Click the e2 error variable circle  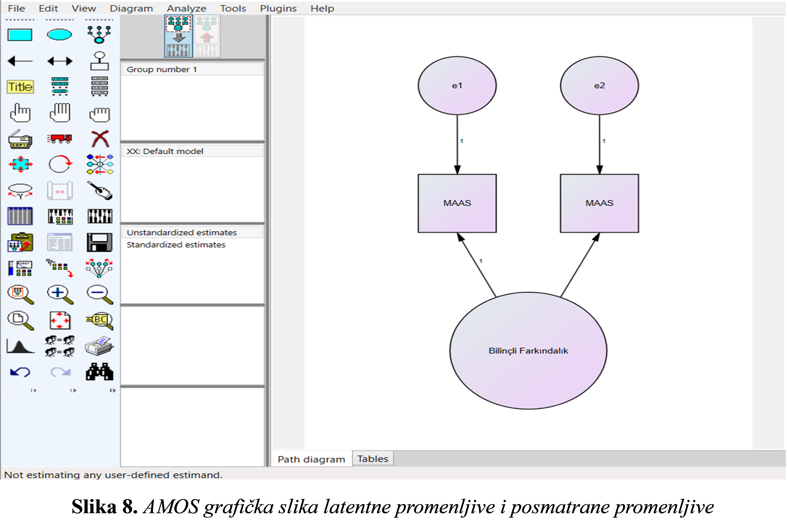(599, 86)
